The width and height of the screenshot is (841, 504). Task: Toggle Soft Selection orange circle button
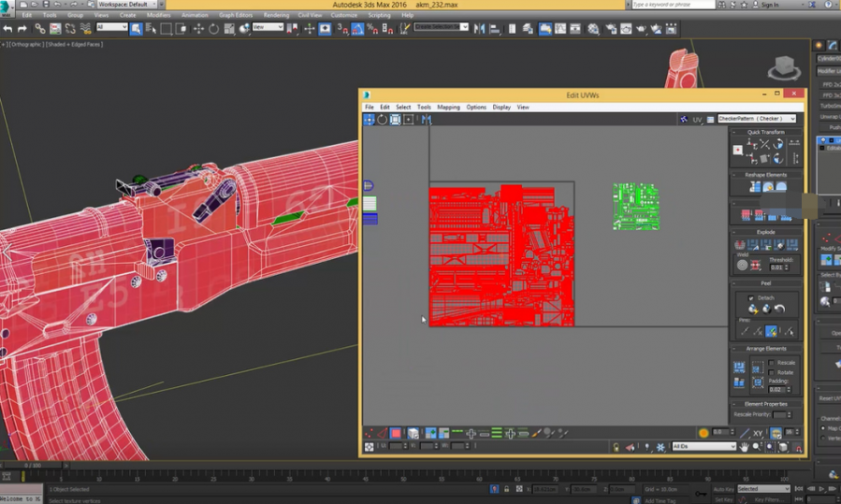click(x=703, y=433)
